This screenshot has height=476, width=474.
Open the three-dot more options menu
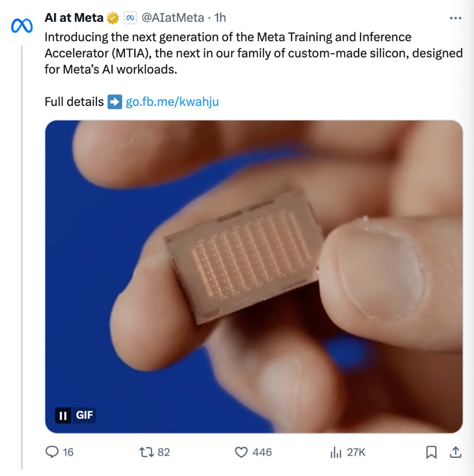point(455,18)
